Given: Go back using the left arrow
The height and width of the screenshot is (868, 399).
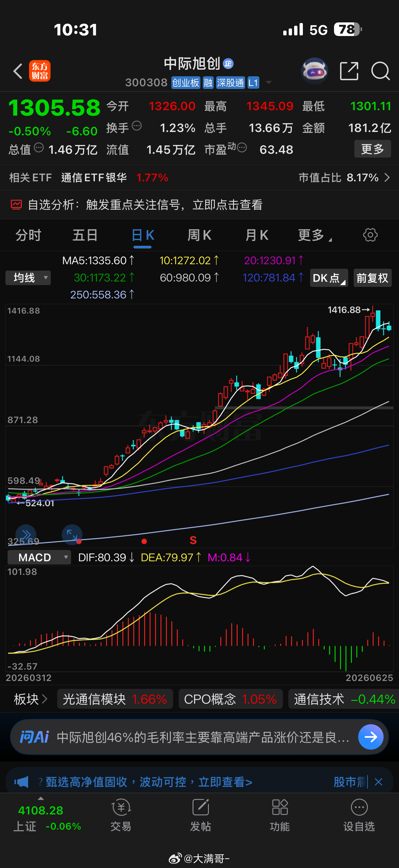Looking at the screenshot, I should point(18,71).
